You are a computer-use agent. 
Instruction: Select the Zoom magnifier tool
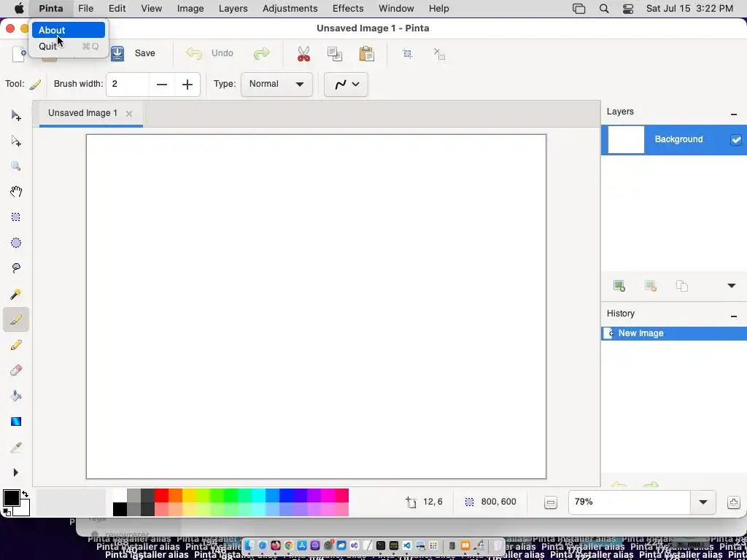pyautogui.click(x=16, y=166)
